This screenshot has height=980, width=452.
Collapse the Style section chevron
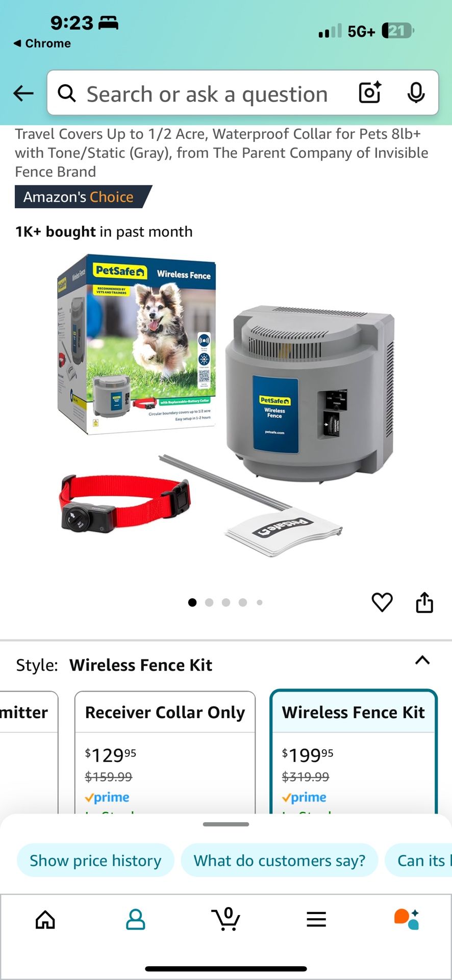point(422,660)
